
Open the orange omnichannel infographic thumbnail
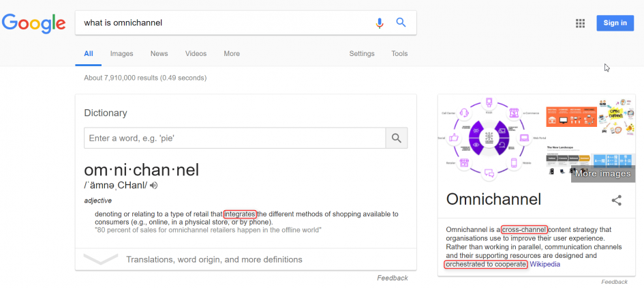tap(571, 117)
